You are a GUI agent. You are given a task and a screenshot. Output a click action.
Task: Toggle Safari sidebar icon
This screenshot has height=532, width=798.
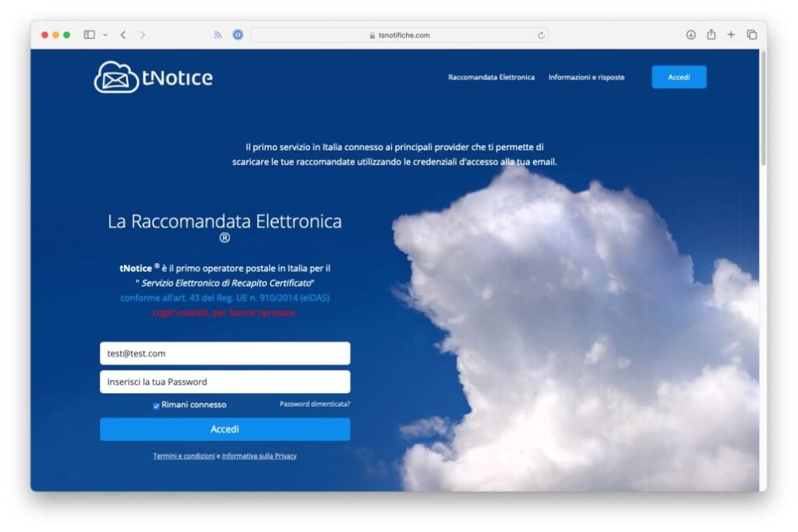89,34
